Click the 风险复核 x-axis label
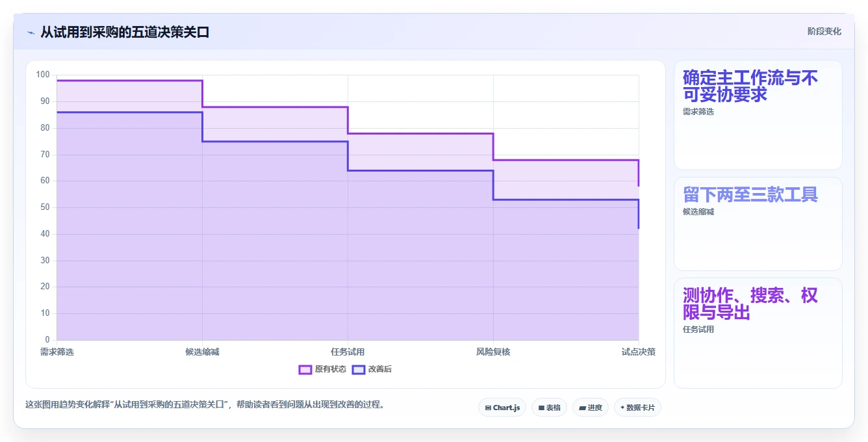Image resolution: width=868 pixels, height=442 pixels. point(493,352)
